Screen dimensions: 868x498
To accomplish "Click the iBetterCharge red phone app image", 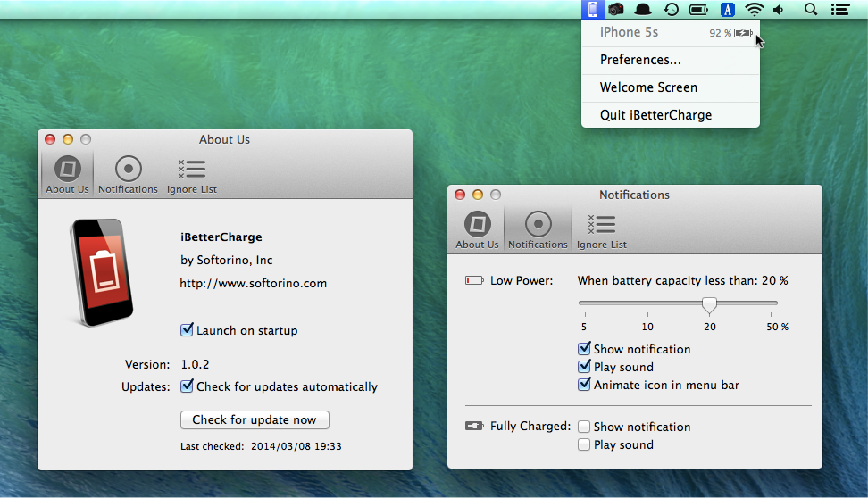I will (102, 273).
